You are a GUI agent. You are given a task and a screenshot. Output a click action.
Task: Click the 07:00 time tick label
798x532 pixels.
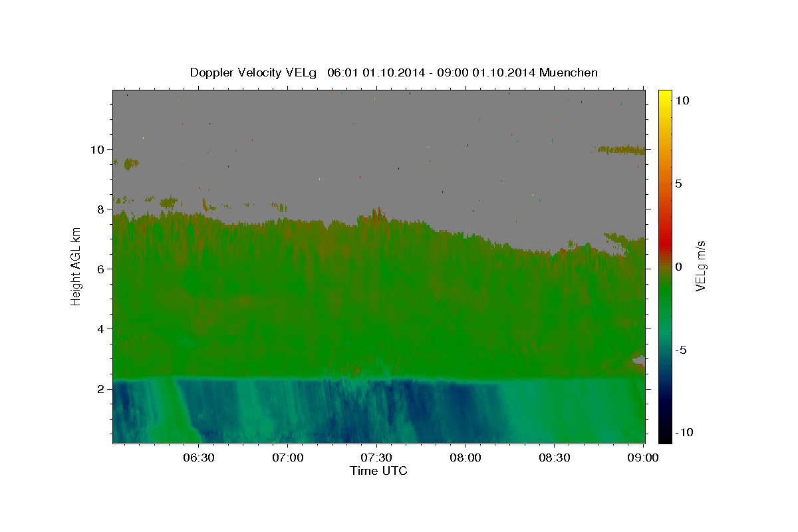point(288,458)
